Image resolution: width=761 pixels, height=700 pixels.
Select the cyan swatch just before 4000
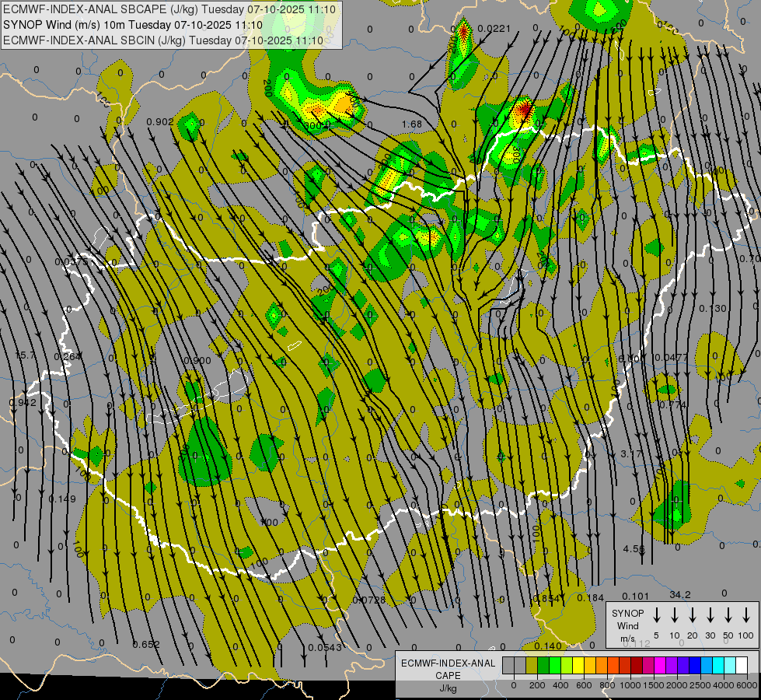717,665
